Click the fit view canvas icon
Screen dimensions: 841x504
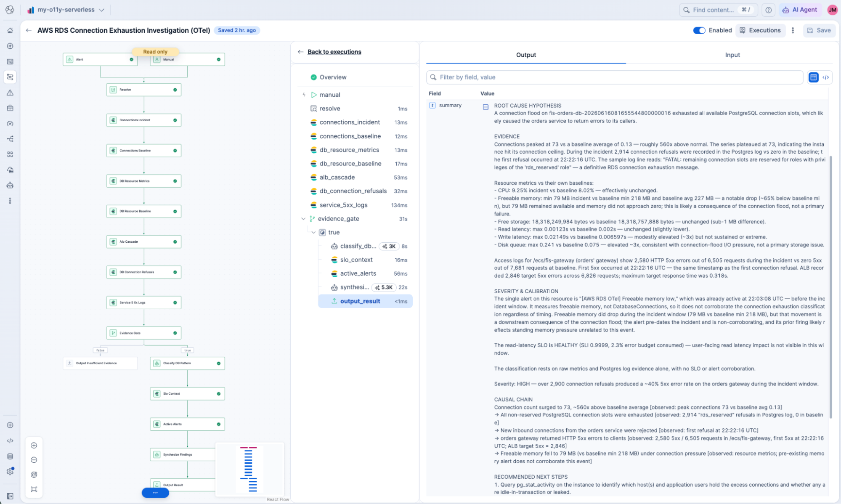[x=34, y=489]
